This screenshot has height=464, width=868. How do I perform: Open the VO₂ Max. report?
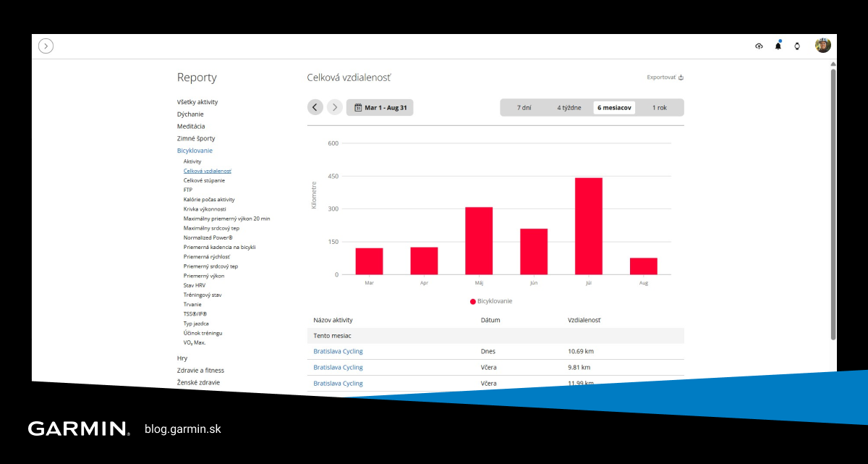point(195,342)
